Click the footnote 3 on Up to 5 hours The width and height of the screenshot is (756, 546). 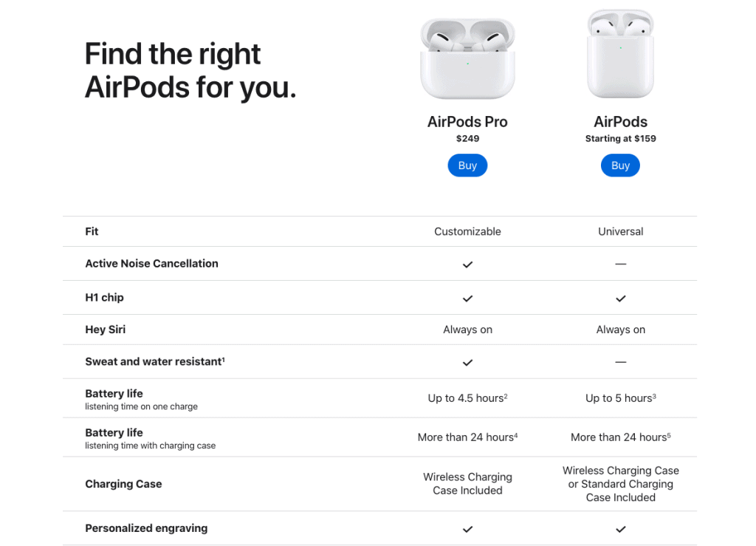point(653,395)
